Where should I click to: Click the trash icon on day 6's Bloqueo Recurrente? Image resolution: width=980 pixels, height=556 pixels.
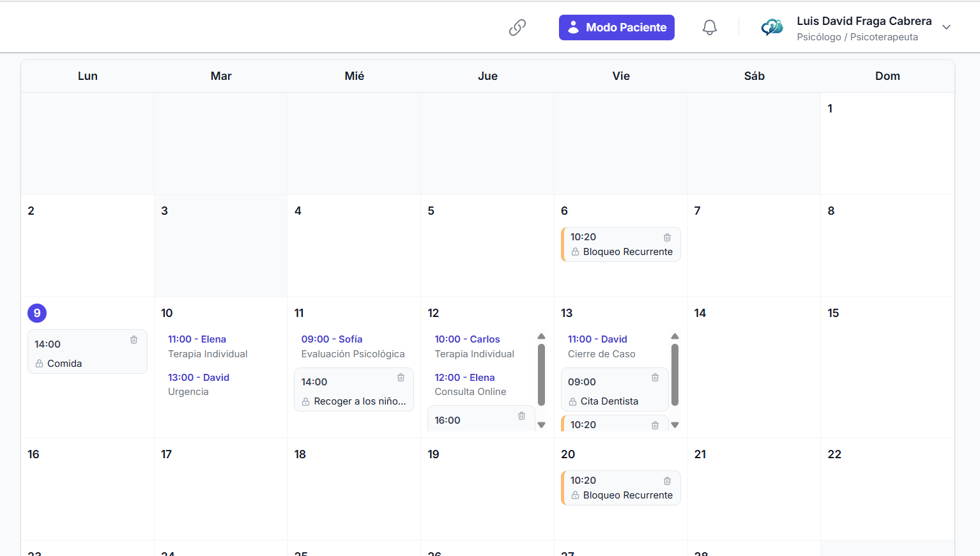pos(667,237)
